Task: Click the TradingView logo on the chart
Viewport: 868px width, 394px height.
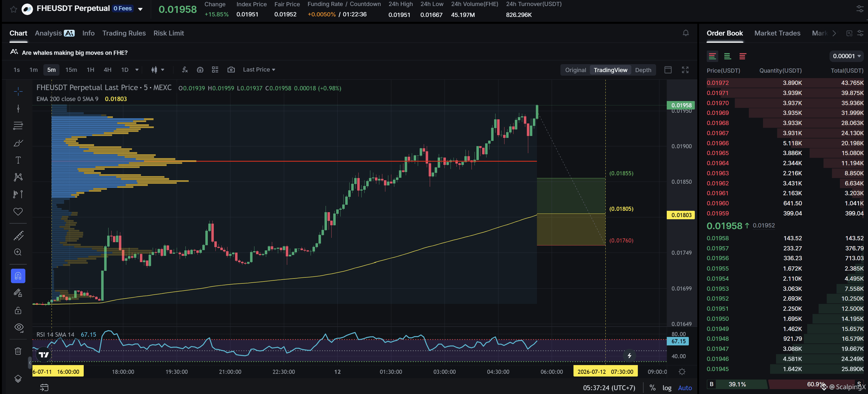Action: (x=44, y=354)
